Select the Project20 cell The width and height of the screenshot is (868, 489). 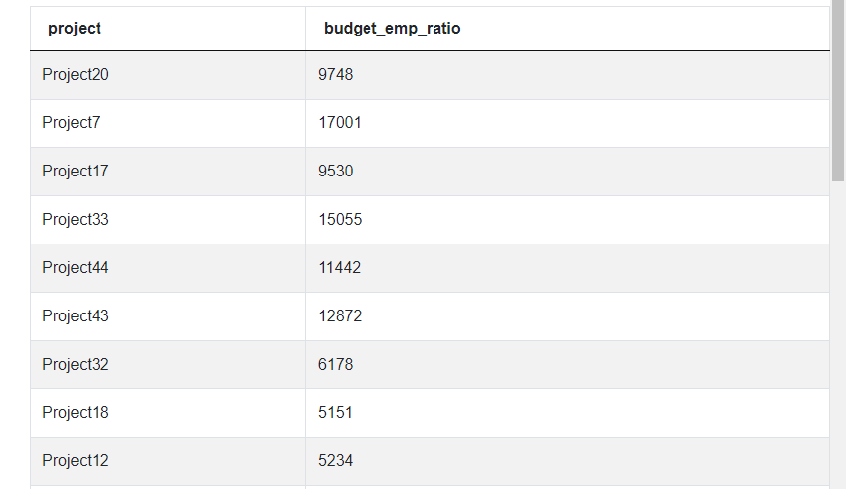pyautogui.click(x=167, y=75)
